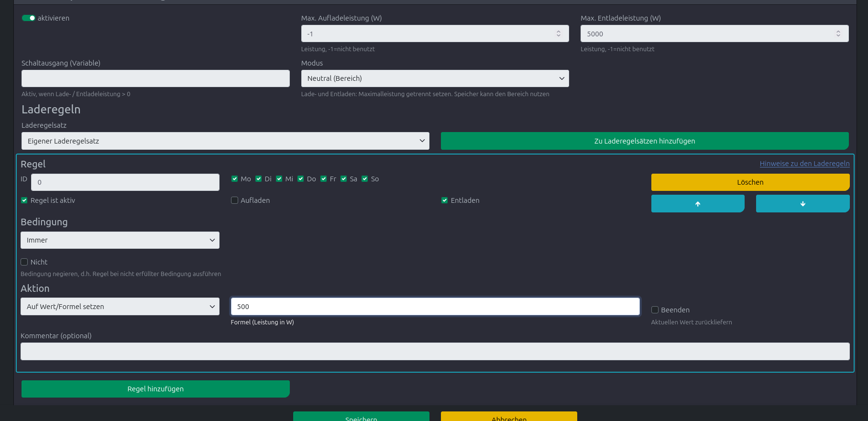868x421 pixels.
Task: Toggle the aktivieren switch
Action: [28, 18]
